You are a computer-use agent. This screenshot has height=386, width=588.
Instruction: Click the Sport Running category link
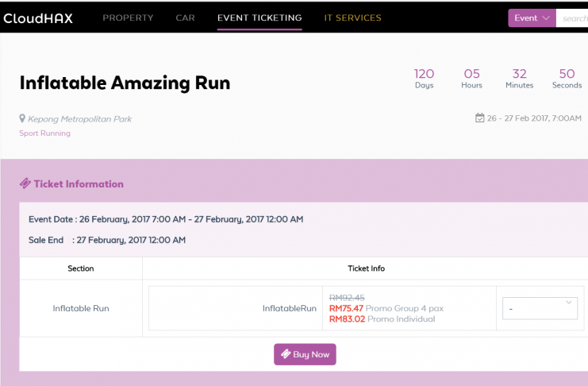pos(44,133)
